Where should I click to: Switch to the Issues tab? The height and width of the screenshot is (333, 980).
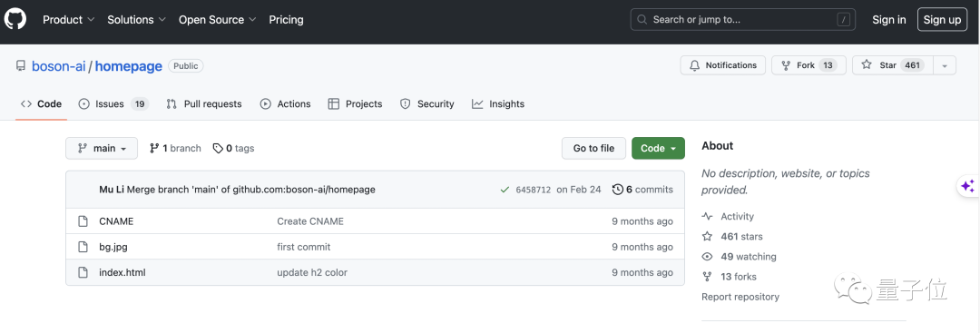tap(113, 104)
